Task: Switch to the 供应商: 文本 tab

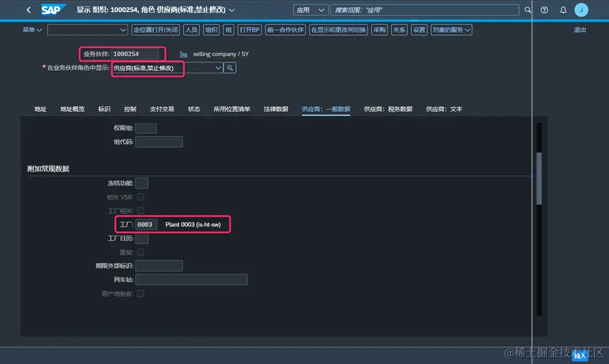Action: [444, 109]
